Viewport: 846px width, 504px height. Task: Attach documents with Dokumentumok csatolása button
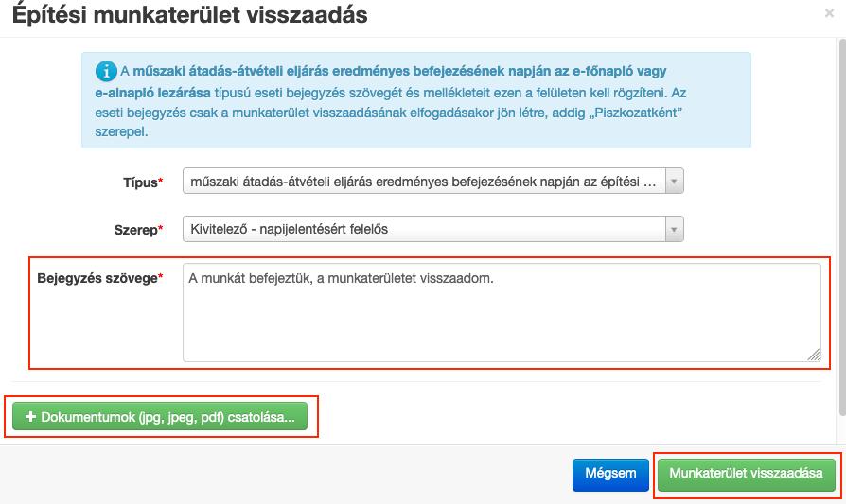click(x=160, y=417)
